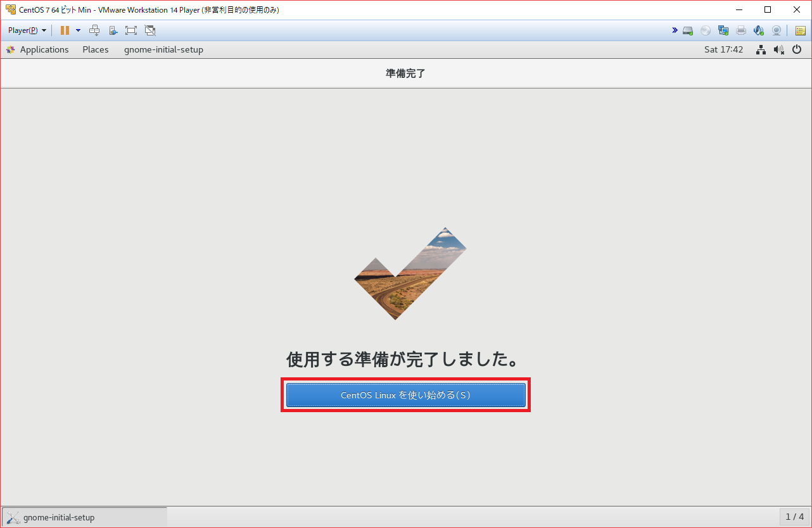Click the printer device icon
Screen dimensions: 812x528
(x=741, y=30)
